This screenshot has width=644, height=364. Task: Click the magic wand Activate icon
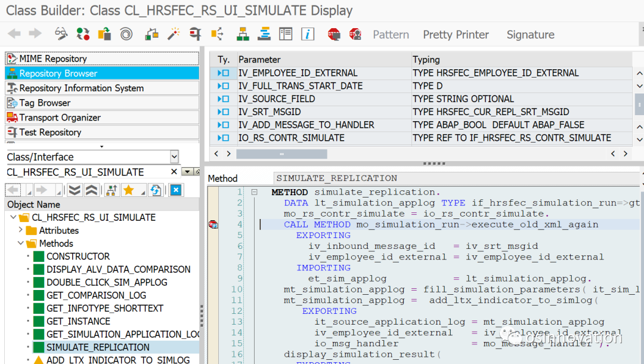click(174, 33)
